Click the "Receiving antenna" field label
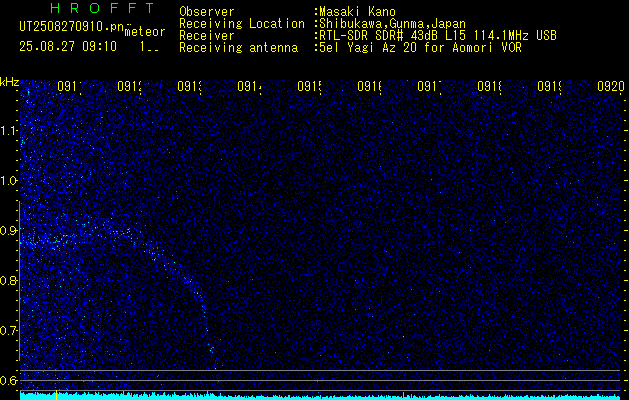 pos(239,48)
